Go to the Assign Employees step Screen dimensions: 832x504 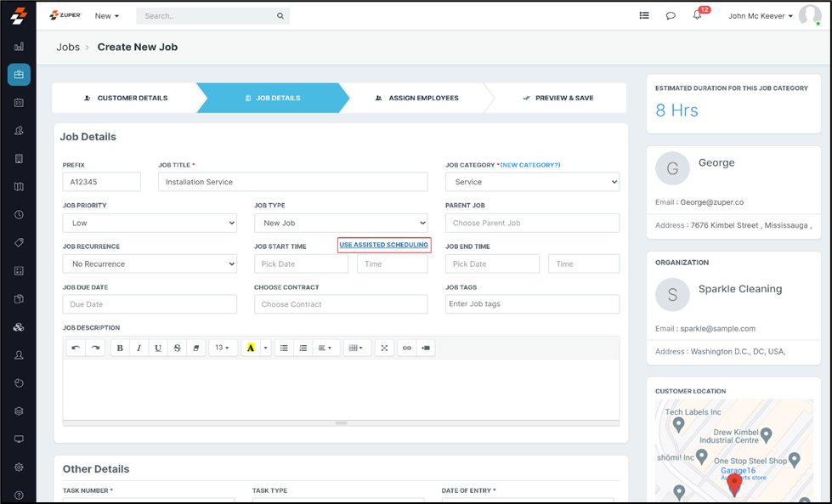[x=416, y=98]
